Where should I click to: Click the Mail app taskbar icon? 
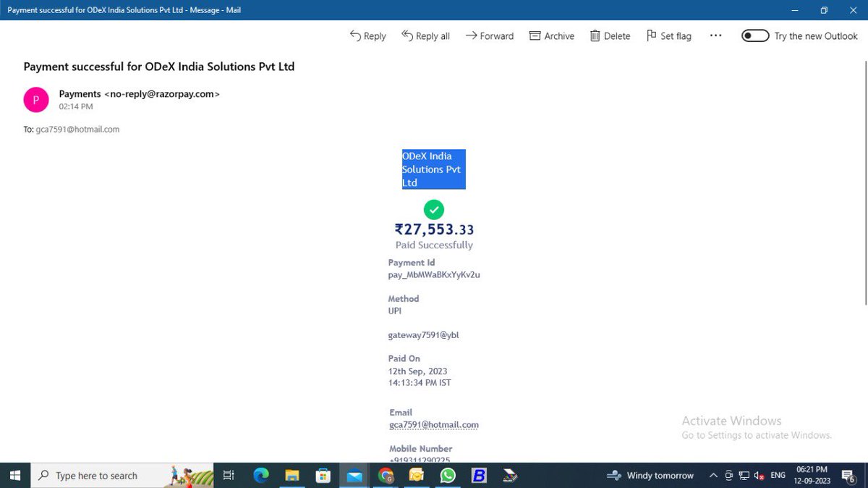pyautogui.click(x=354, y=476)
